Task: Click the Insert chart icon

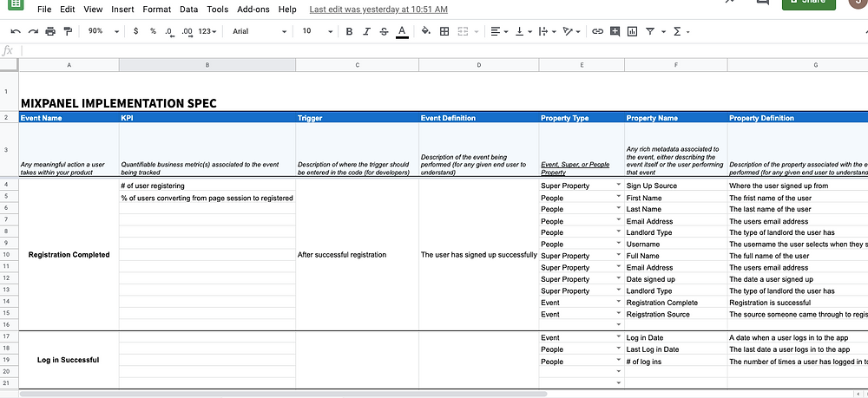Action: (x=632, y=31)
